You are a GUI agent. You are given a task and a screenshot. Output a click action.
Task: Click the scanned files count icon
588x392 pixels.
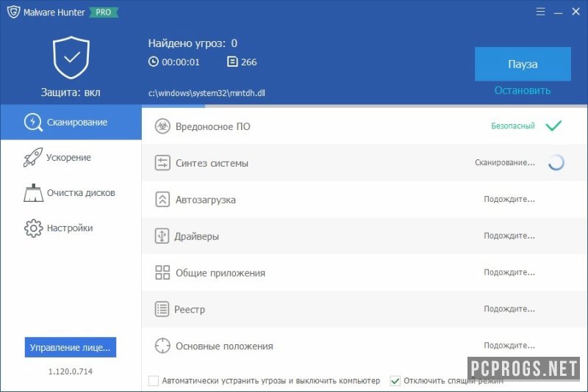(x=232, y=62)
